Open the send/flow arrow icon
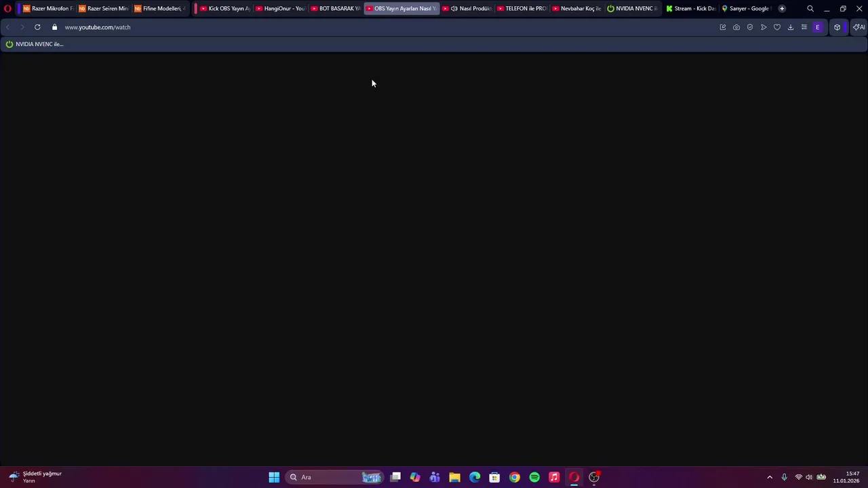Screen dimensions: 868x488 click(x=764, y=27)
